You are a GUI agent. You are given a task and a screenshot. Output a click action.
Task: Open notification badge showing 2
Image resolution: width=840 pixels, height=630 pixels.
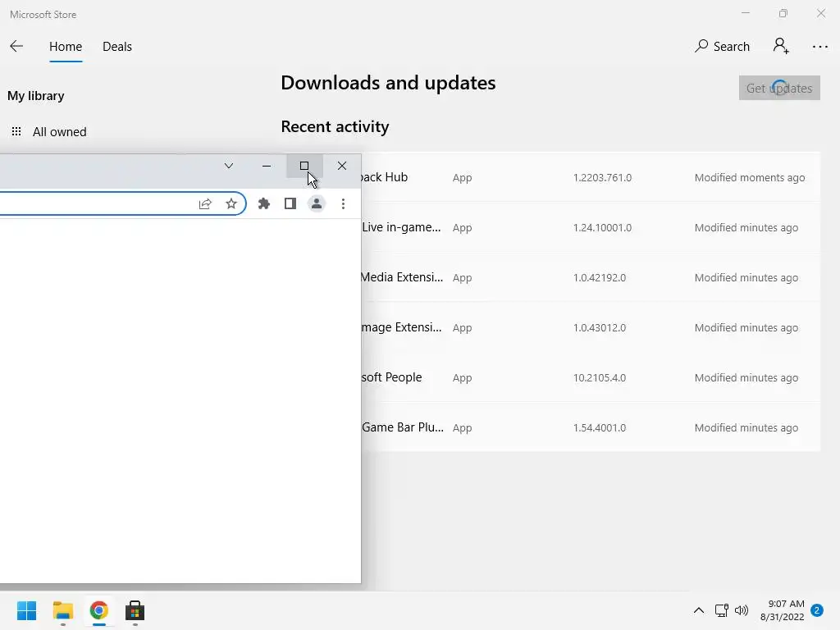pyautogui.click(x=817, y=610)
